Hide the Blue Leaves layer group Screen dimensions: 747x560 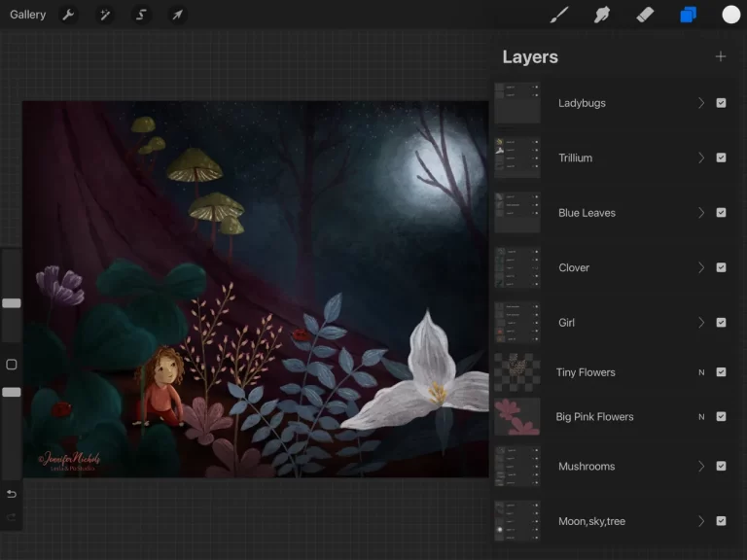(x=721, y=212)
